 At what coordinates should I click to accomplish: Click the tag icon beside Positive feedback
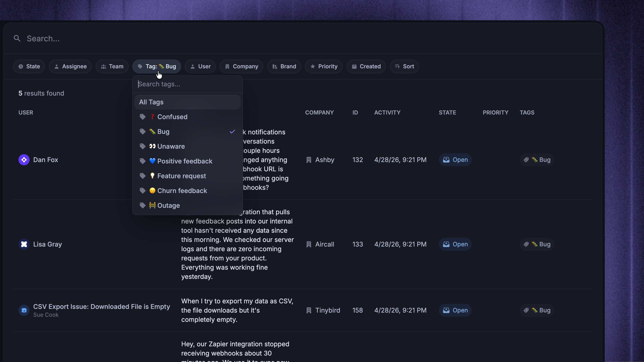click(x=143, y=161)
